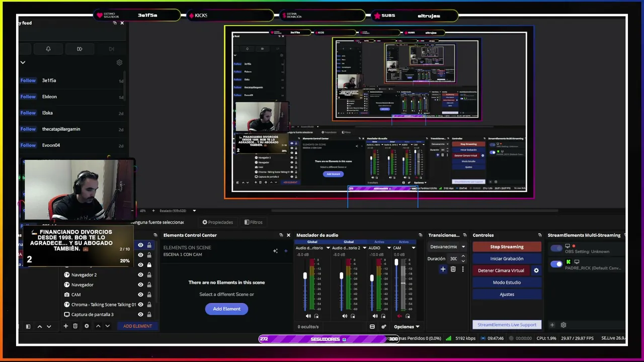The height and width of the screenshot is (362, 644).
Task: Hide the Navegador source
Action: [x=140, y=285]
